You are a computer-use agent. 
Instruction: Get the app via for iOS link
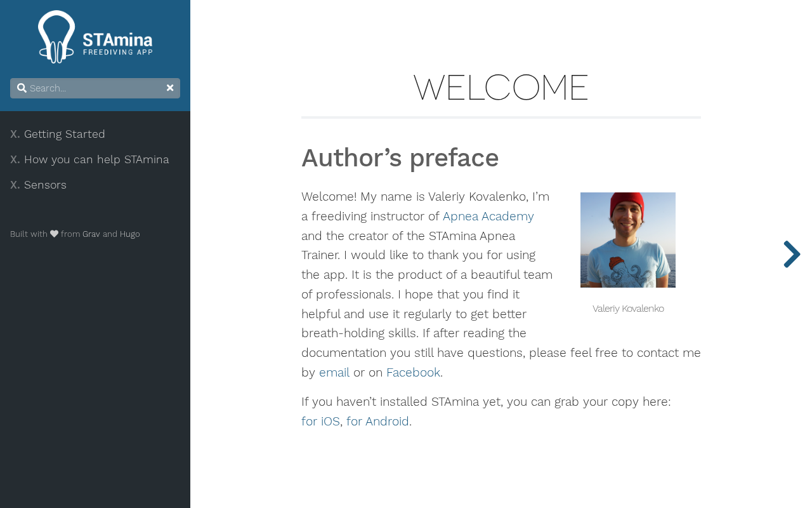[x=320, y=422]
